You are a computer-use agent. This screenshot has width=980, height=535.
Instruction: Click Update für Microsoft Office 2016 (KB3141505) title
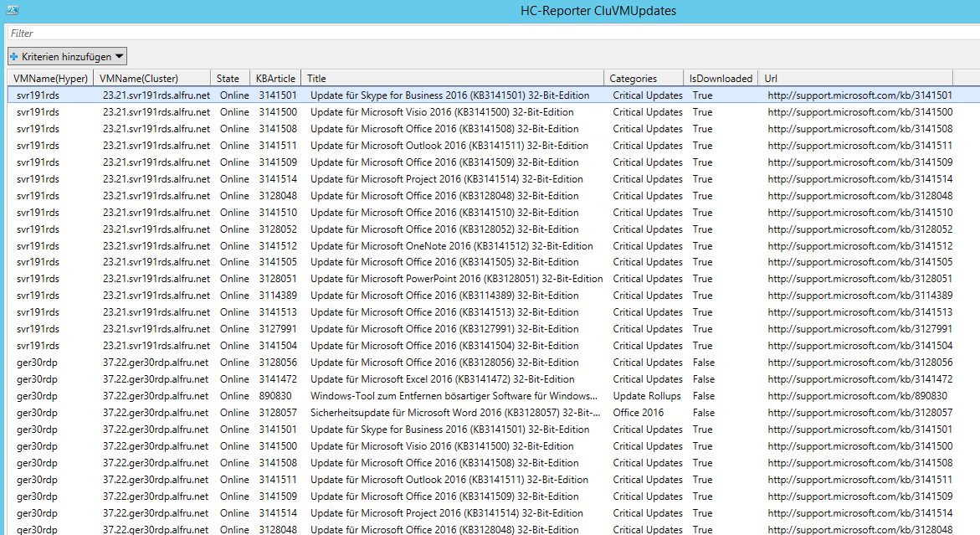click(444, 262)
